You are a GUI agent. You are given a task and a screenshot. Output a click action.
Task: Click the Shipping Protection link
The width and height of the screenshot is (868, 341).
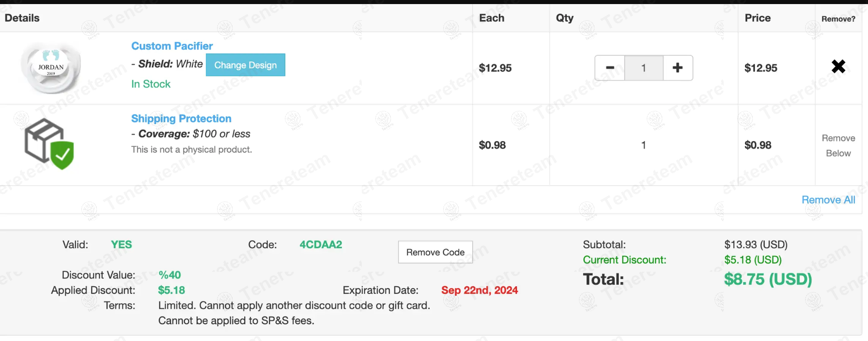[x=181, y=118]
